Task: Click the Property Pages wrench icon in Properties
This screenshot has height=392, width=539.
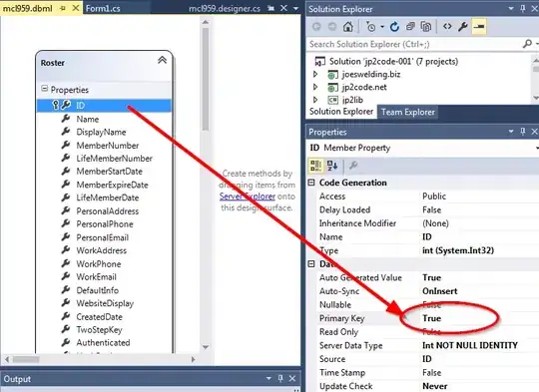Action: pos(353,166)
